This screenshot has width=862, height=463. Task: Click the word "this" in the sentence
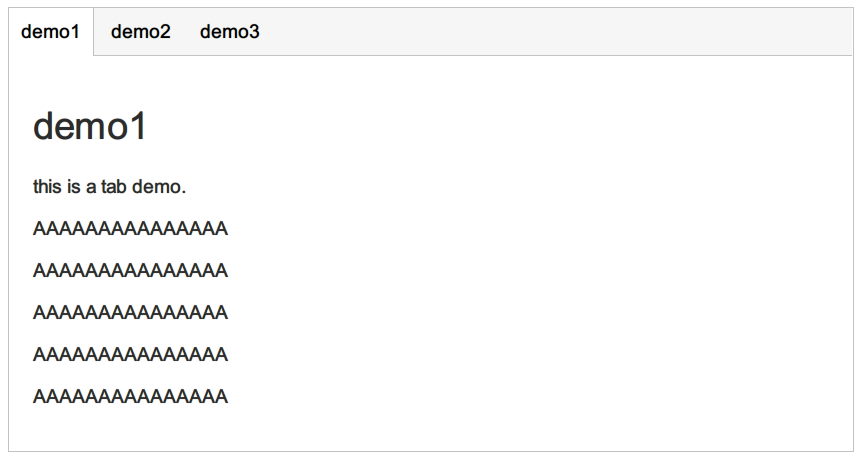pyautogui.click(x=46, y=187)
